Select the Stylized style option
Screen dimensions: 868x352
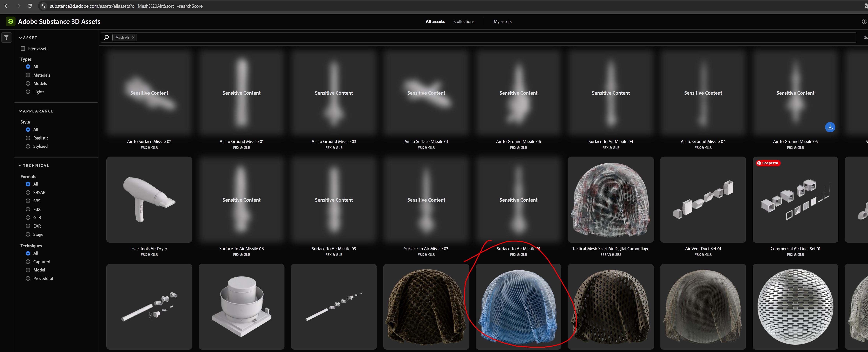click(x=28, y=146)
